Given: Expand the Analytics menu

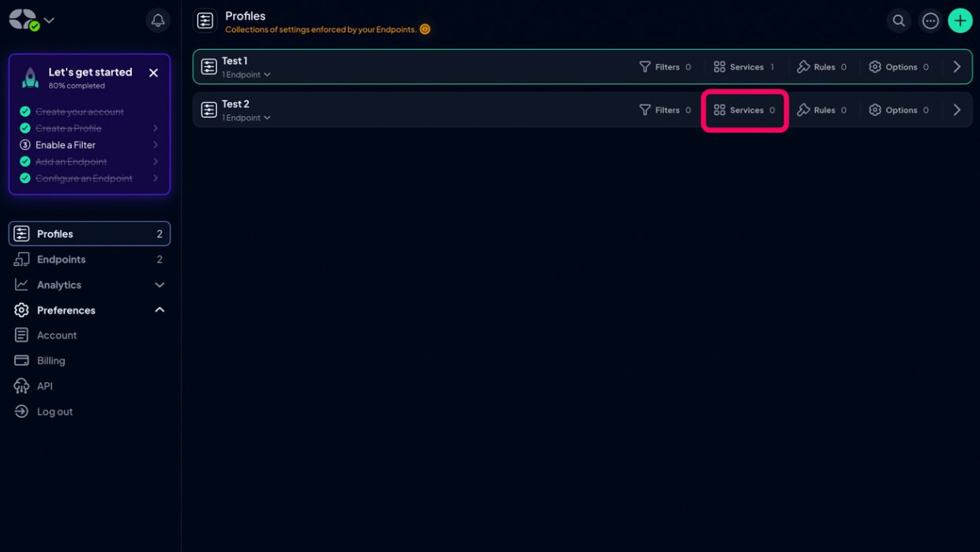Looking at the screenshot, I should tap(89, 284).
